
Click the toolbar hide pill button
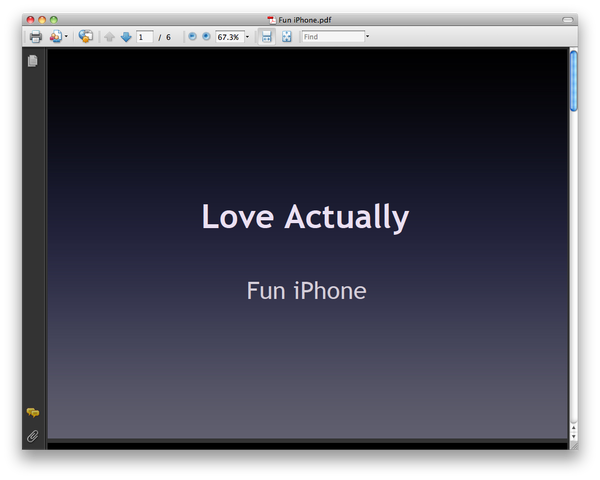click(567, 20)
